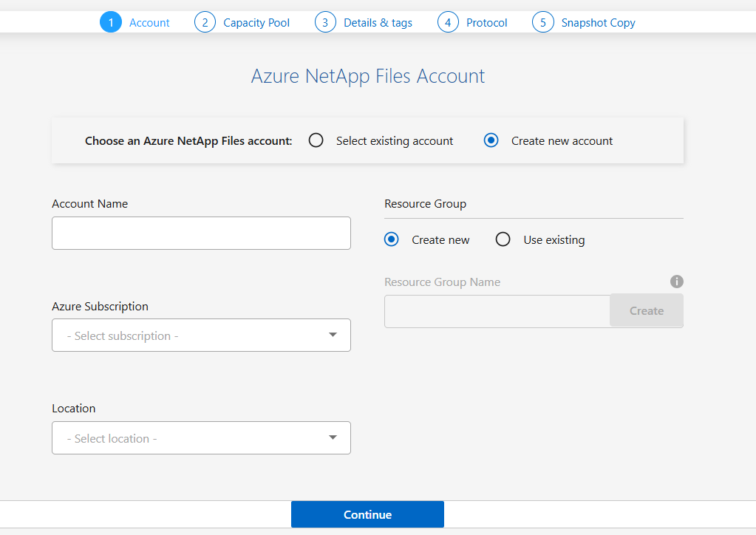
Task: Select Create new resource group radio
Action: click(x=392, y=239)
